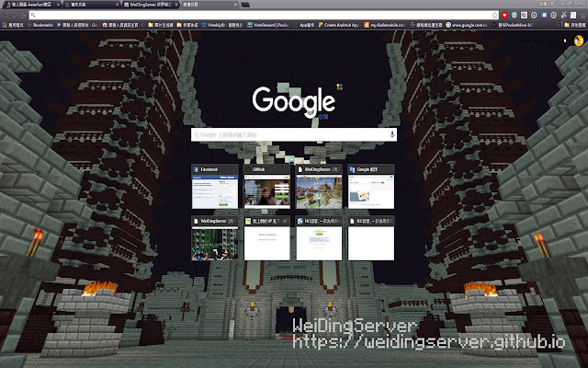Start voice search with the microphone icon
The image size is (588, 368).
pos(392,134)
